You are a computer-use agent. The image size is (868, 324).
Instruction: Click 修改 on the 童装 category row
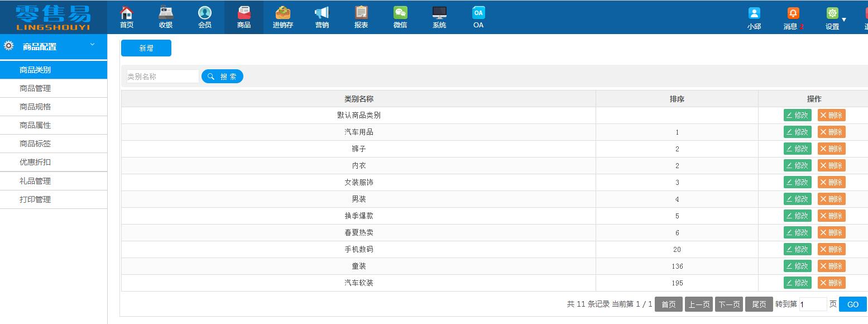[x=797, y=266]
